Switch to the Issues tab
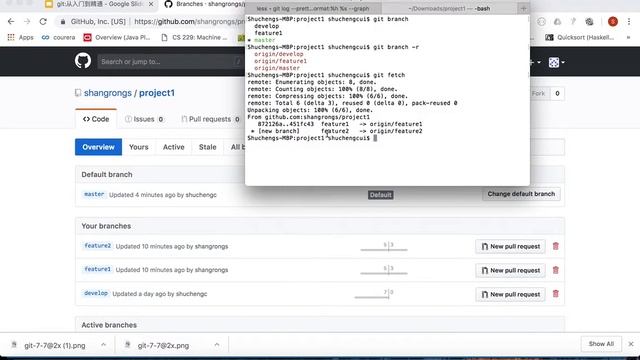The image size is (640, 360). click(x=144, y=119)
